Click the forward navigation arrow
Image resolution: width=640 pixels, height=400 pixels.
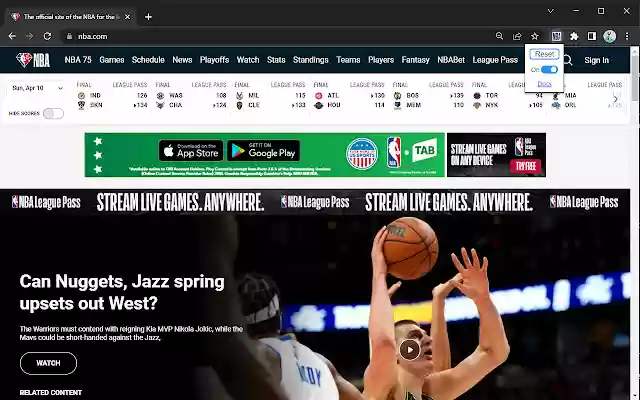pyautogui.click(x=29, y=36)
